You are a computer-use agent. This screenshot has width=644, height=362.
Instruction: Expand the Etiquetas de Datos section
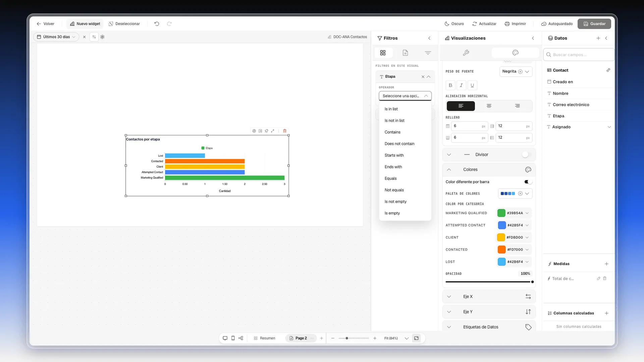click(x=489, y=327)
